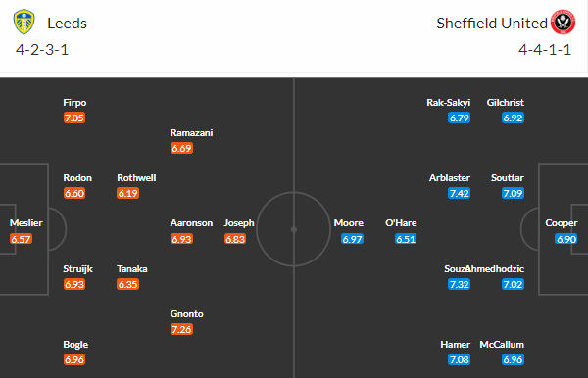Click player name Aaronson
This screenshot has height=378, width=588.
tap(192, 223)
